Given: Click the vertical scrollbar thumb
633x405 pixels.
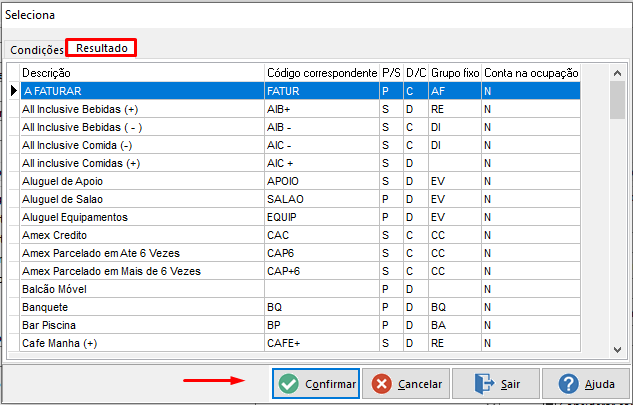Looking at the screenshot, I should (617, 100).
